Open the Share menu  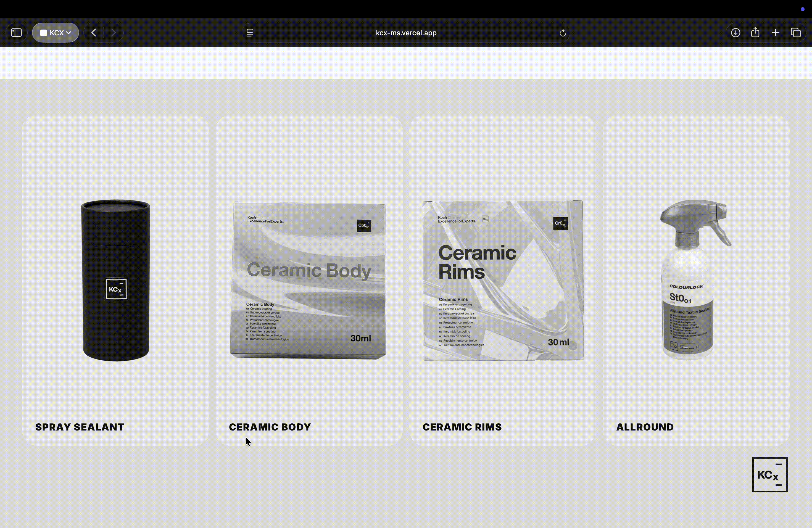pyautogui.click(x=755, y=32)
